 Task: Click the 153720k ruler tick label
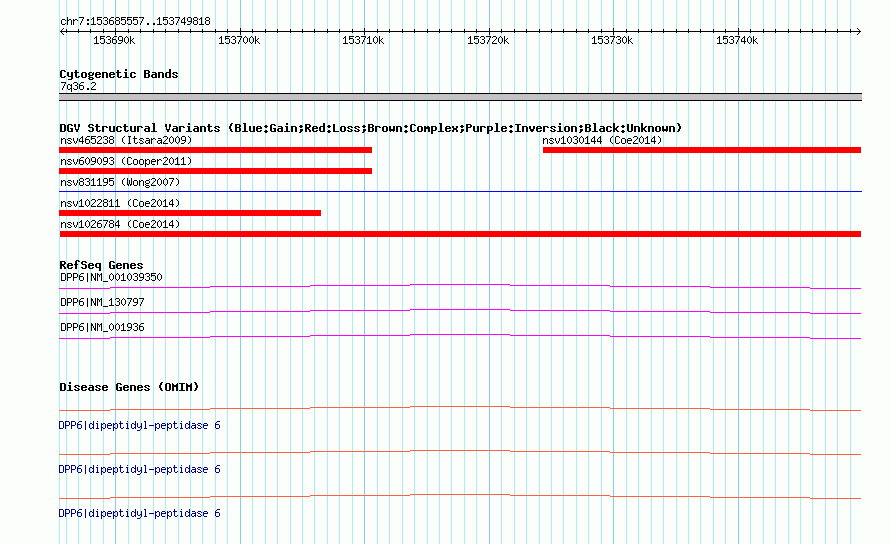(488, 40)
